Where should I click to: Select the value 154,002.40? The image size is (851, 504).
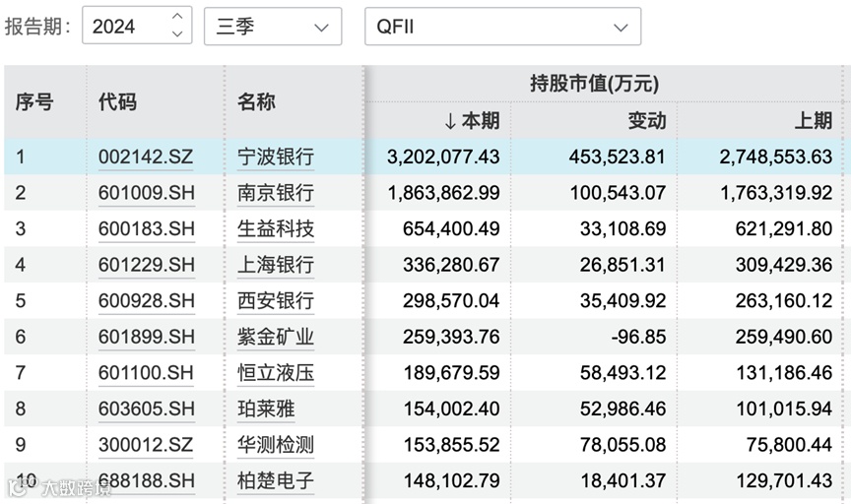(451, 409)
